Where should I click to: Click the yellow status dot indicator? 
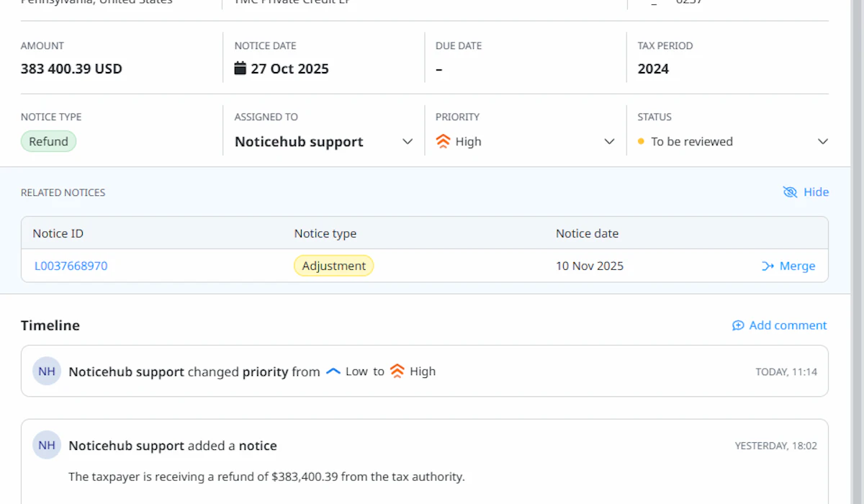641,142
